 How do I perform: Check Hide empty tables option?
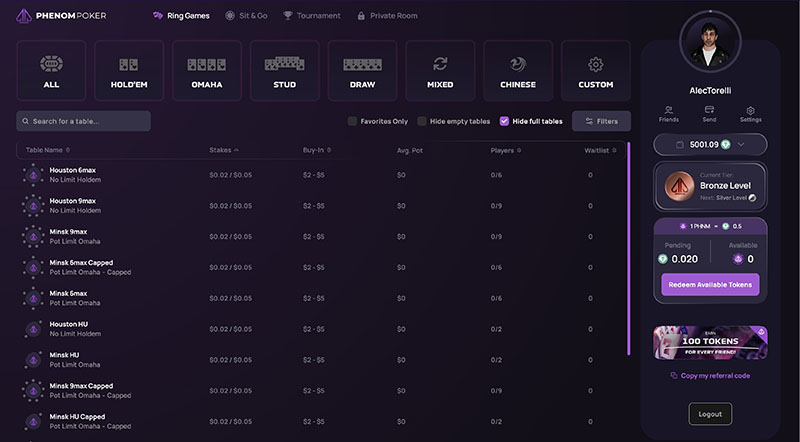tap(422, 121)
